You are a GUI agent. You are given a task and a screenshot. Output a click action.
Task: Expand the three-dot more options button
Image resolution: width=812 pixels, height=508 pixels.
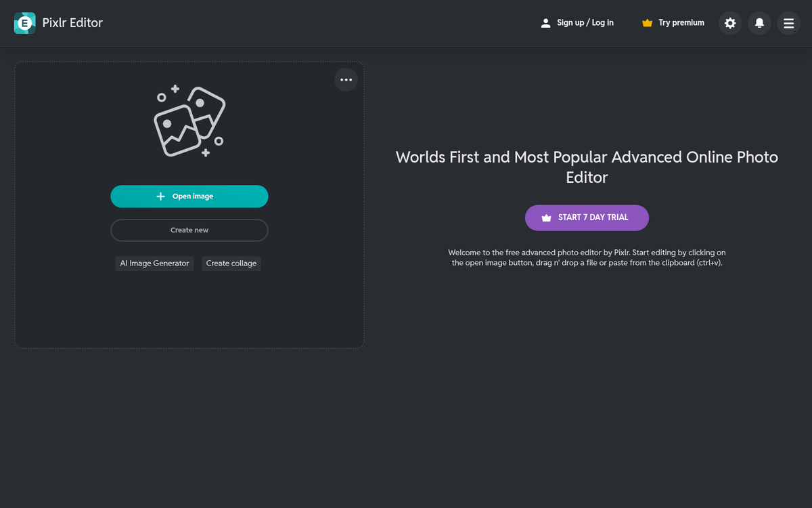pyautogui.click(x=346, y=80)
